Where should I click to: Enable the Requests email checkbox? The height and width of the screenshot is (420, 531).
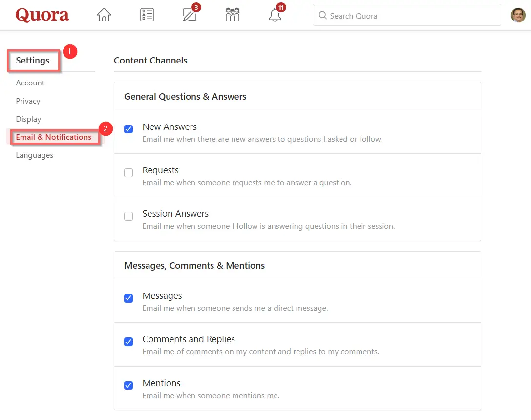128,172
